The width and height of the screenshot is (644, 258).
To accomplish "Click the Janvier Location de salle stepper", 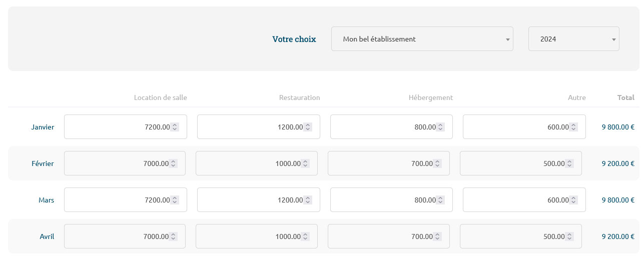I will (x=175, y=127).
